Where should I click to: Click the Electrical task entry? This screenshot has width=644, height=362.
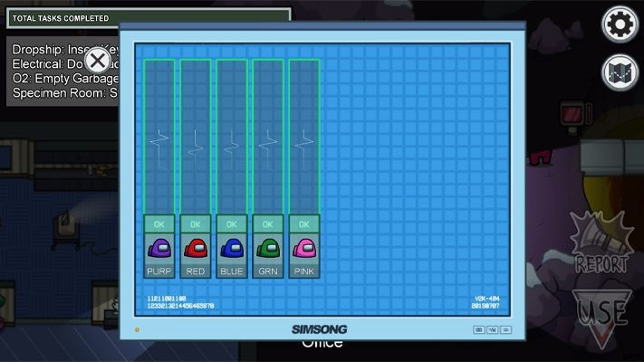(66, 64)
